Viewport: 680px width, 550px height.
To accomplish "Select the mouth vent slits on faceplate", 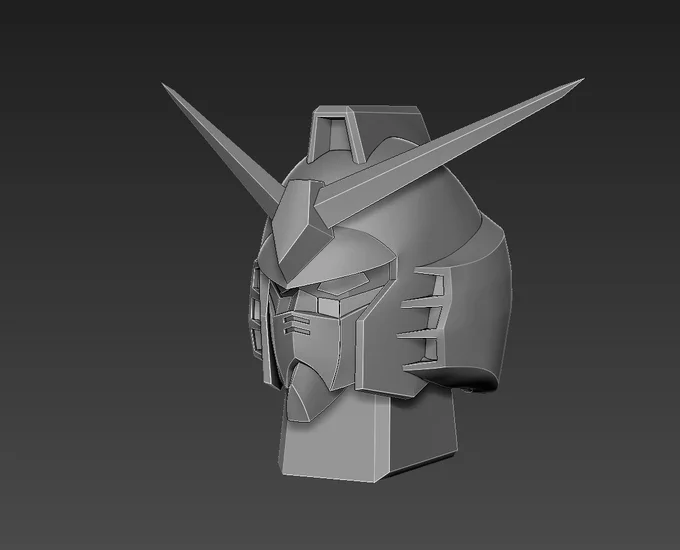I will tap(297, 325).
